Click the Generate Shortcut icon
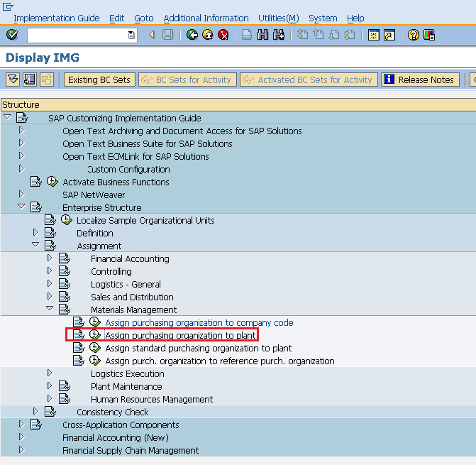The height and width of the screenshot is (465, 476). tap(389, 35)
